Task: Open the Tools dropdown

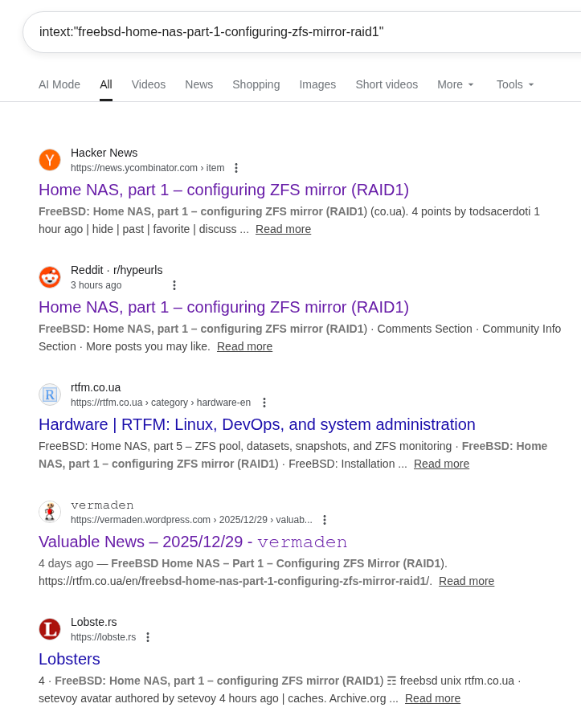Action: tap(515, 84)
